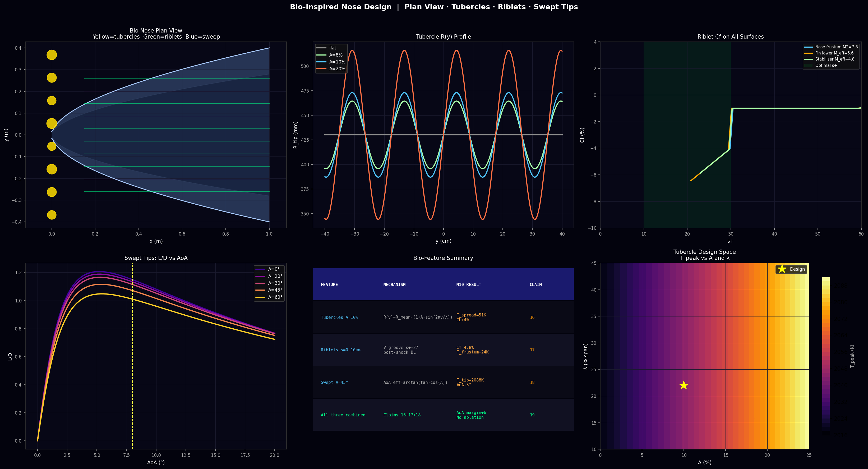Image resolution: width=868 pixels, height=469 pixels.
Task: Click the 'AoA (°)' axis label
Action: [x=156, y=463]
